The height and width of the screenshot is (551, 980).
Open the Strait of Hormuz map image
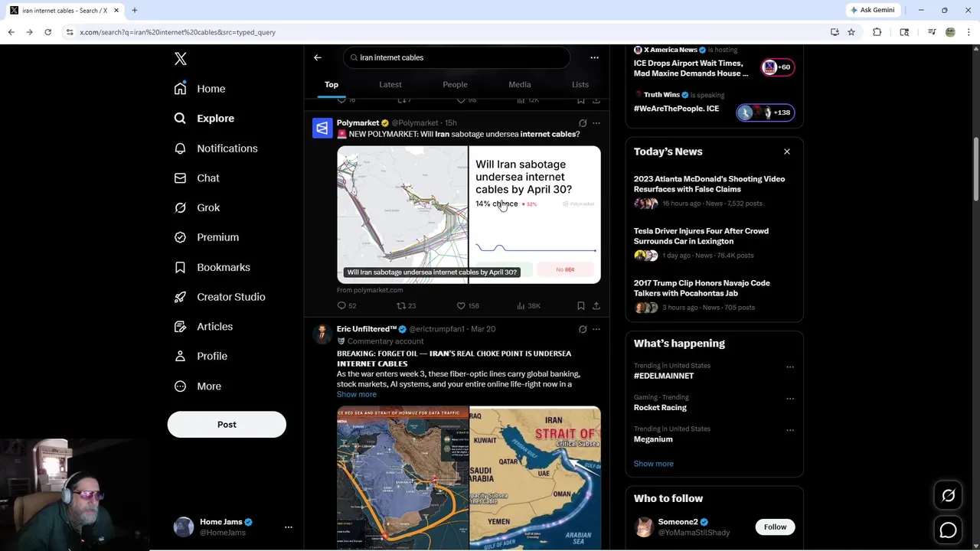pos(535,478)
